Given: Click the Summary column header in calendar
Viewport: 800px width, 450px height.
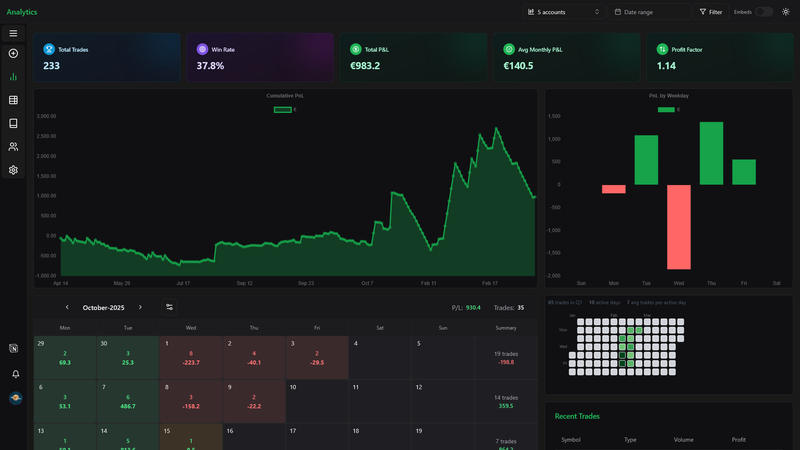Looking at the screenshot, I should click(506, 328).
